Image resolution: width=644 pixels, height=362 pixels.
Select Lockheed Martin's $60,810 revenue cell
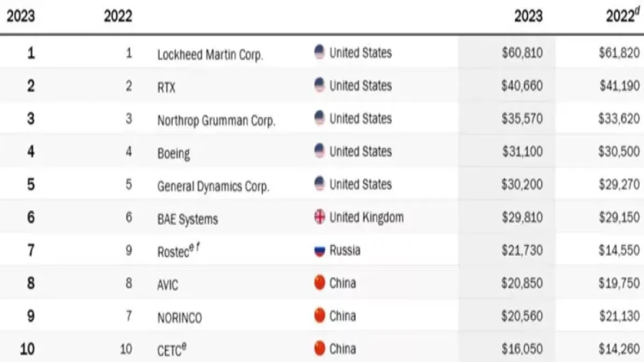tap(522, 53)
